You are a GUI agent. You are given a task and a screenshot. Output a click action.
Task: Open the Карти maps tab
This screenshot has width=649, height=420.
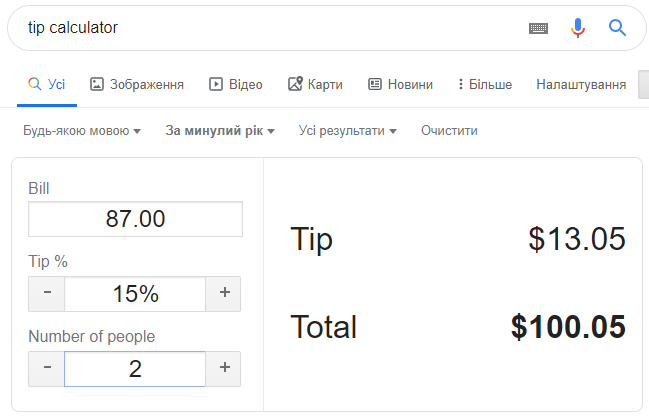pos(315,84)
